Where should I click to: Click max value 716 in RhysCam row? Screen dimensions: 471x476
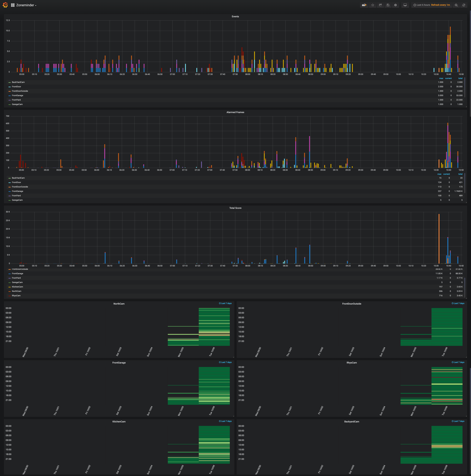(441, 296)
